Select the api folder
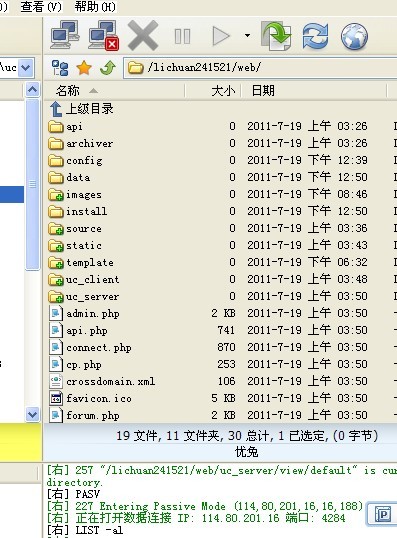397x538 pixels. coord(66,127)
